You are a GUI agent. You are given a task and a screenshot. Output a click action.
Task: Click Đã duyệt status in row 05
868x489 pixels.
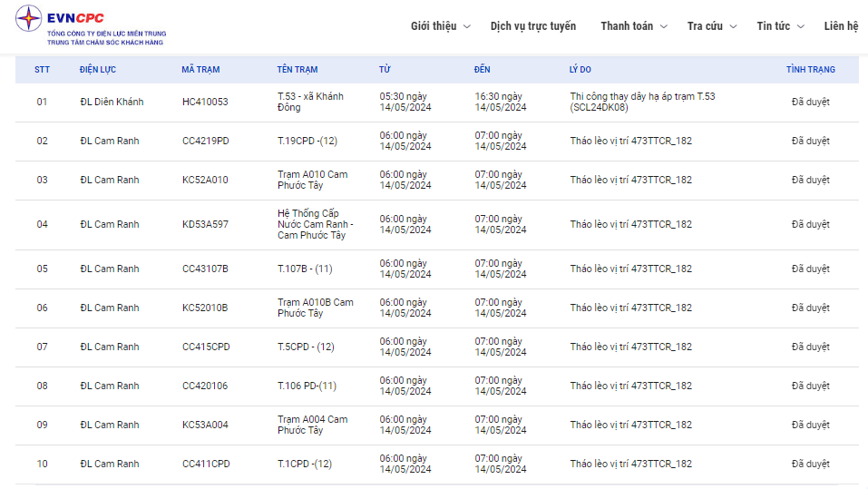click(811, 269)
